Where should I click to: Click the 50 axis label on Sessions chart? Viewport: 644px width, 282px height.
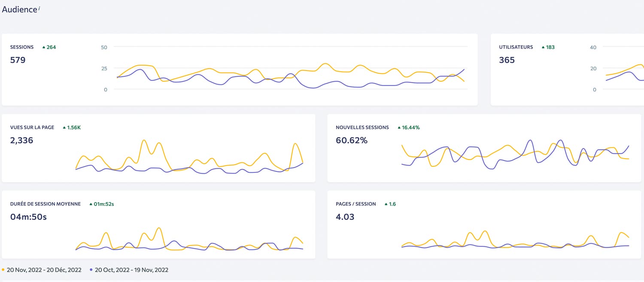pos(104,47)
